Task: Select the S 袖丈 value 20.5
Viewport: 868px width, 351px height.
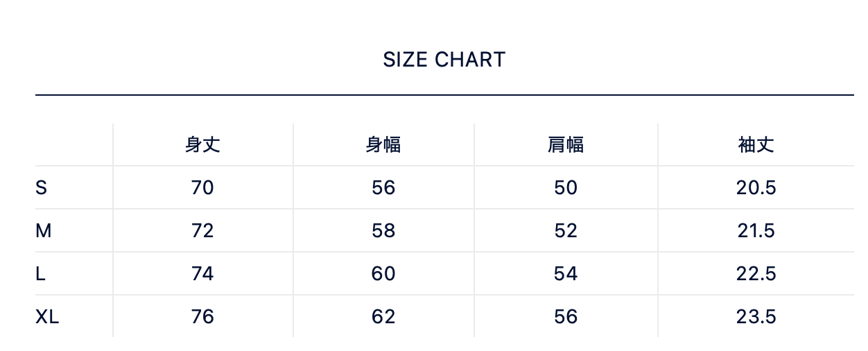Action: click(x=756, y=187)
